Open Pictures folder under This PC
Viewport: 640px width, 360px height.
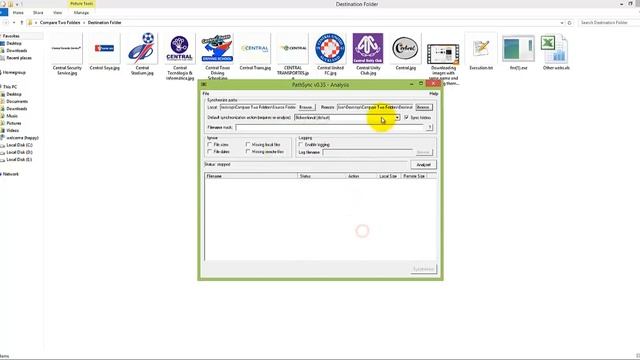[x=13, y=123]
